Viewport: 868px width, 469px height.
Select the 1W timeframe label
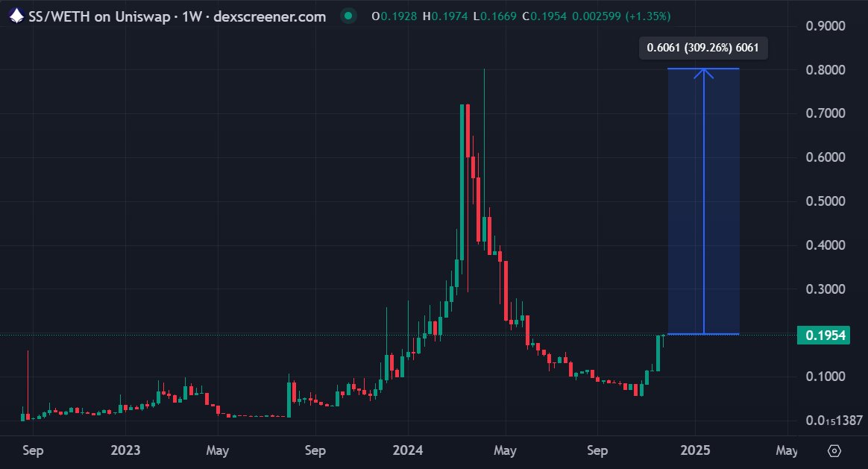(192, 15)
